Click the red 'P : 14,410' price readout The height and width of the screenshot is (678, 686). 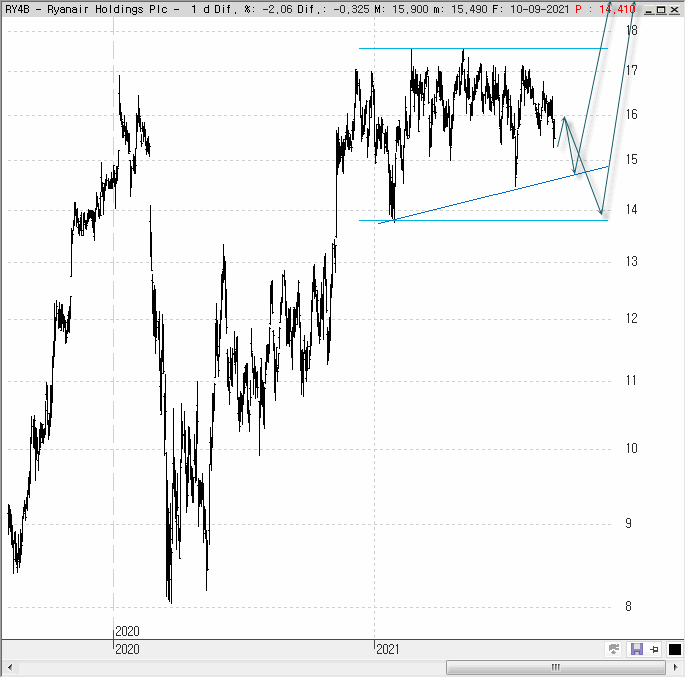point(605,9)
